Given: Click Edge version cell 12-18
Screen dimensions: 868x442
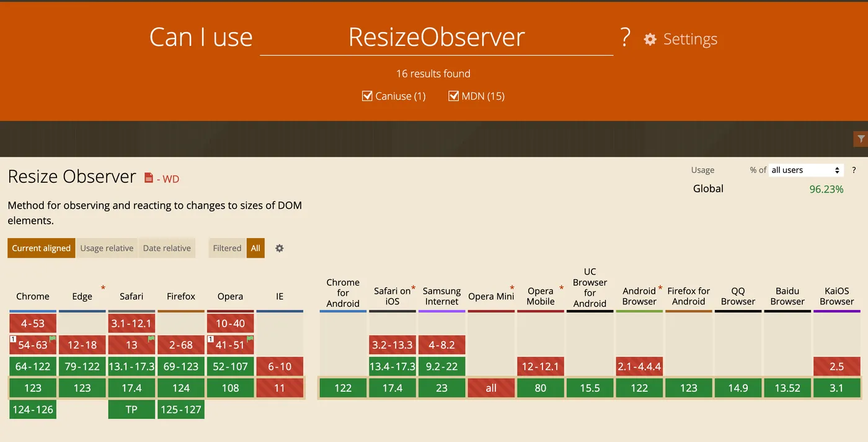Looking at the screenshot, I should click(x=82, y=345).
